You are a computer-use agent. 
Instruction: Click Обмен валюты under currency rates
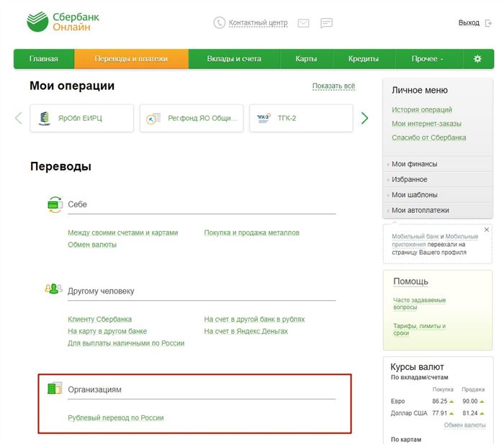(x=465, y=425)
